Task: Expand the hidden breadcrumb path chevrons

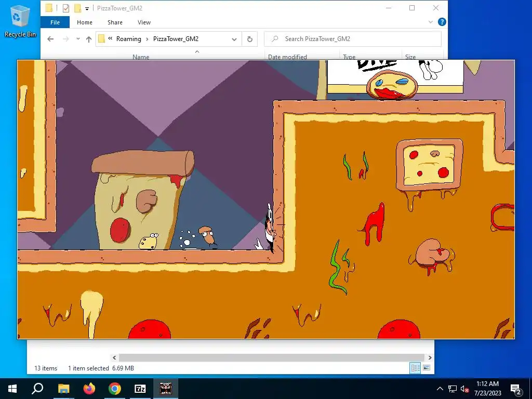Action: coord(110,38)
